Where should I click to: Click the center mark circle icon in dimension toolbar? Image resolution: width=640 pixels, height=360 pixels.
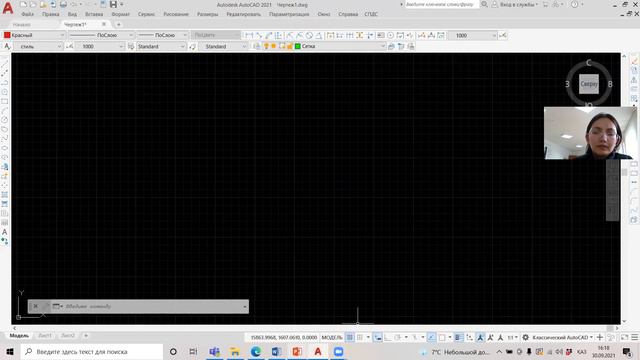pyautogui.click(x=390, y=36)
